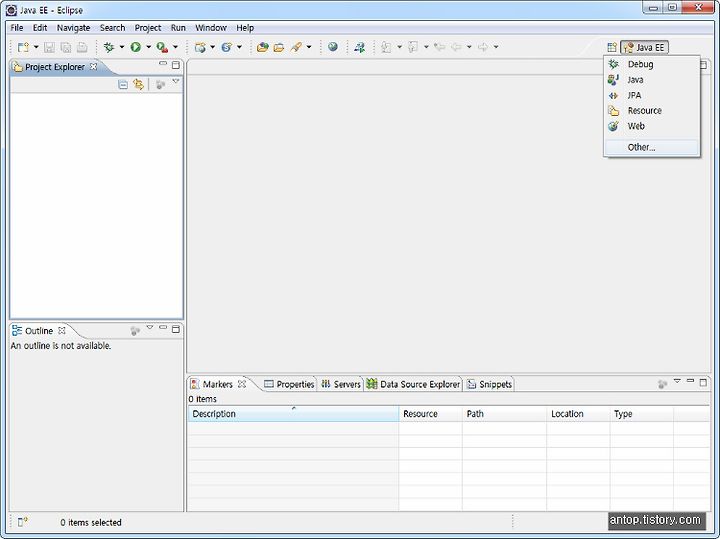Select the Java EE perspective button

pyautogui.click(x=644, y=47)
